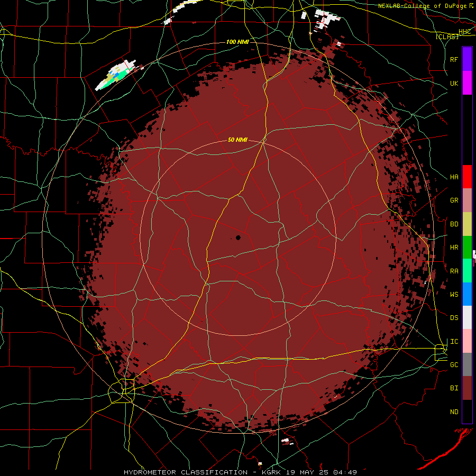
Task: Click the red coastline outline in bottom-right corner
Action: [446, 448]
